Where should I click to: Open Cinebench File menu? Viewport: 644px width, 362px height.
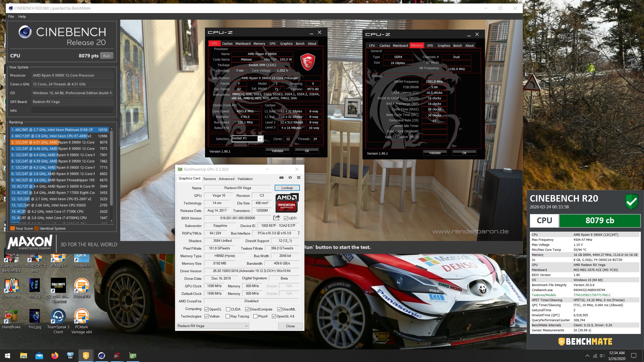coord(11,16)
